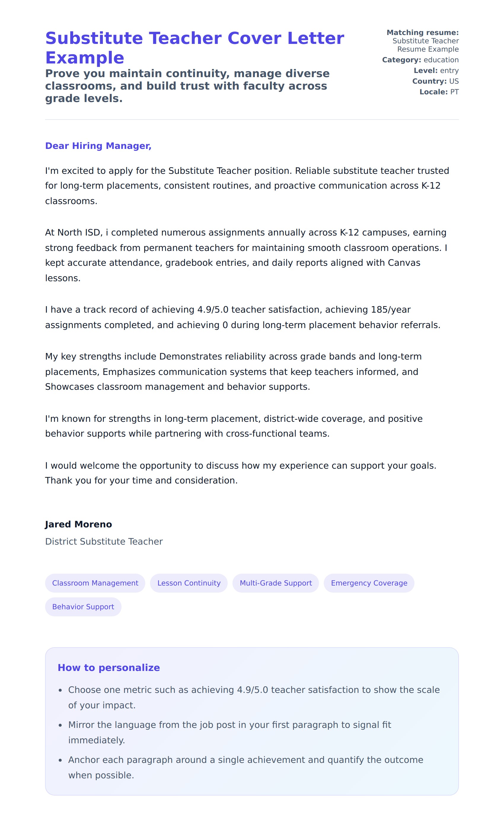Click the Category education label

pos(420,60)
